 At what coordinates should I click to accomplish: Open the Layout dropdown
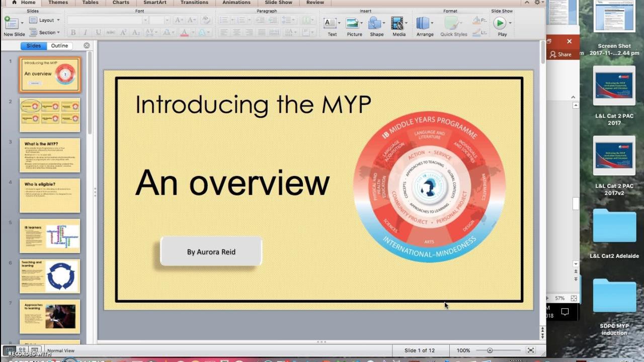click(44, 20)
